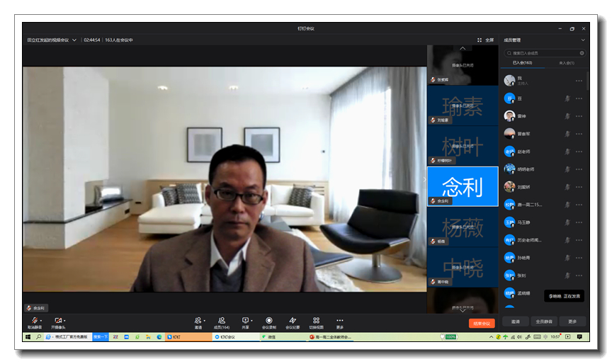This screenshot has height=364, width=612.
Task: Select the 杨薇 video thumbnail
Action: point(463,227)
